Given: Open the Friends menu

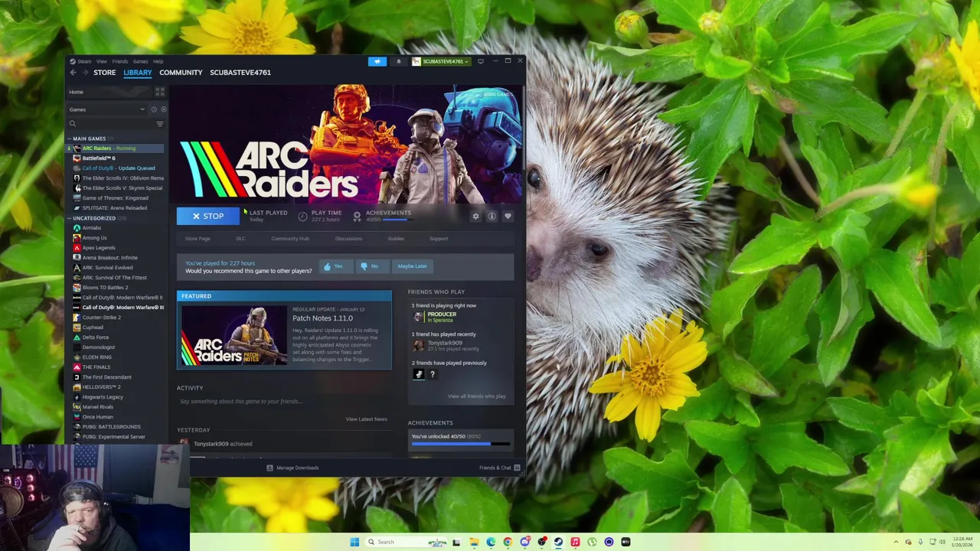Looking at the screenshot, I should [x=120, y=61].
